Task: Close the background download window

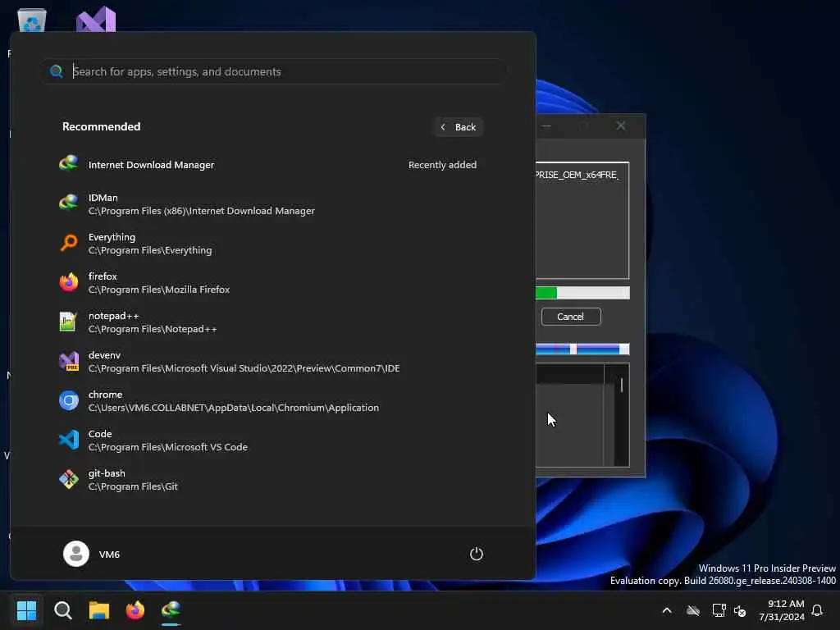Action: point(621,126)
